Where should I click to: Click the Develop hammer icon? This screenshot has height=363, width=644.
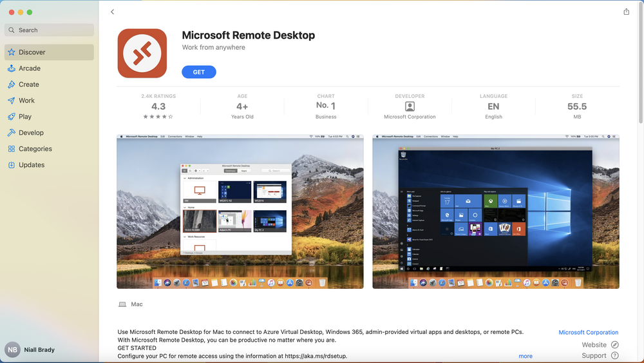pos(12,132)
